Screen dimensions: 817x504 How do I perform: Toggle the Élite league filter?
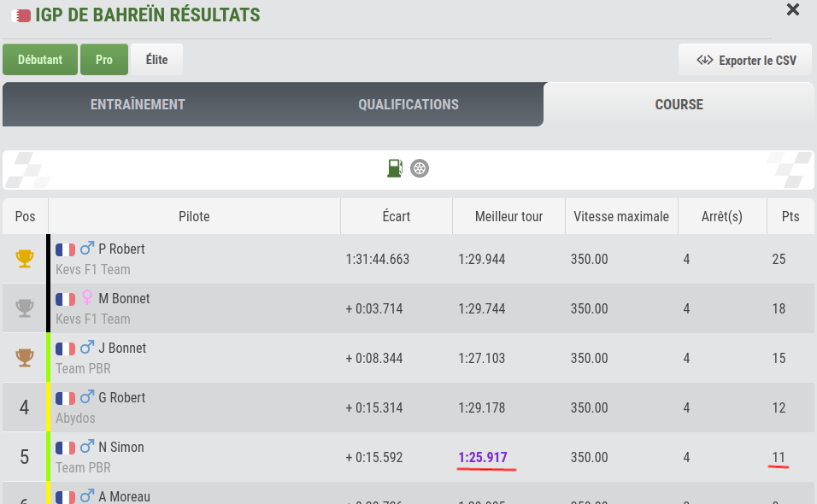click(x=156, y=59)
